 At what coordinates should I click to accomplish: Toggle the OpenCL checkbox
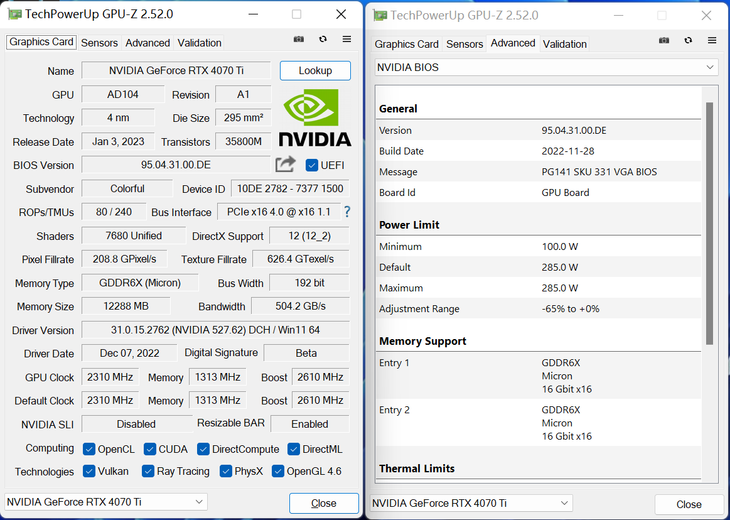[89, 449]
